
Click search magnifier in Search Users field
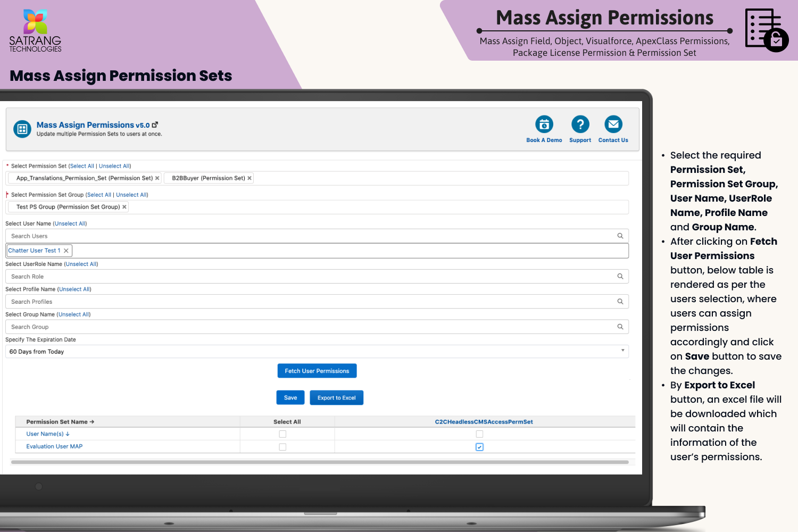[x=620, y=236]
